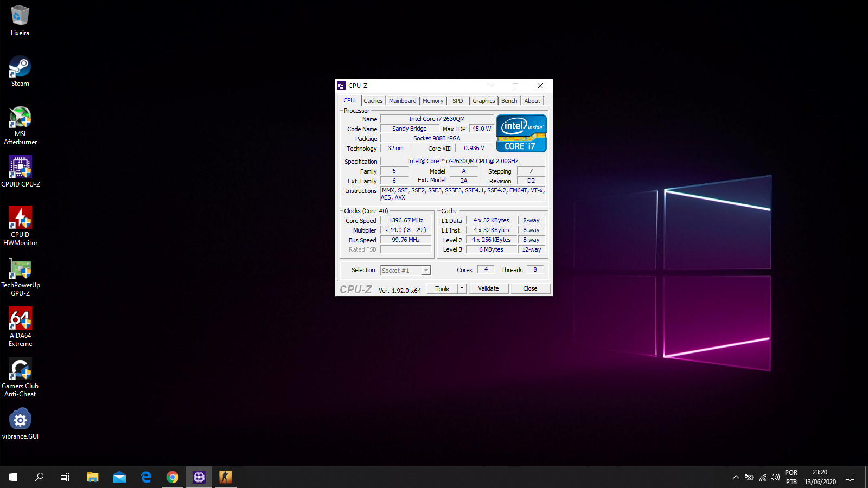
Task: Open the notification center icon
Action: point(850,477)
